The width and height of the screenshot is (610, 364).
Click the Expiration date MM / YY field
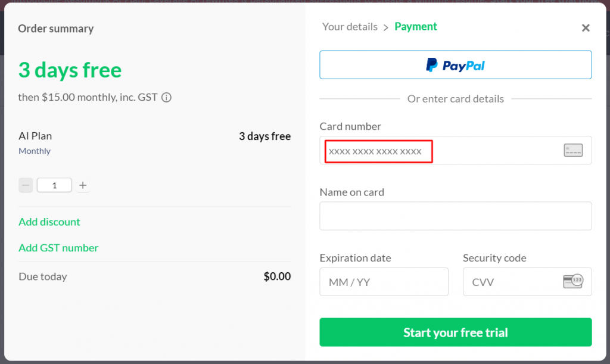(384, 282)
